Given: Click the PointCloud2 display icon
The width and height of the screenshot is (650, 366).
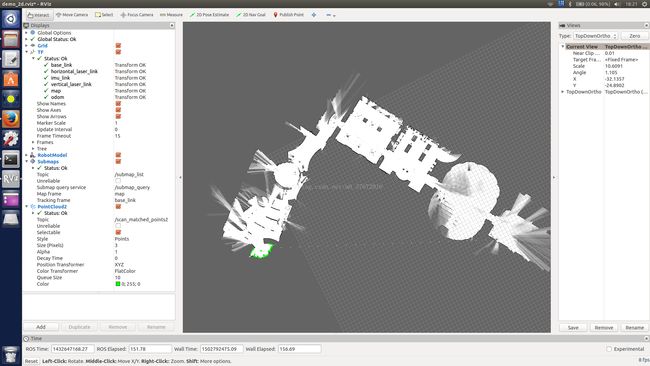Looking at the screenshot, I should pos(33,206).
